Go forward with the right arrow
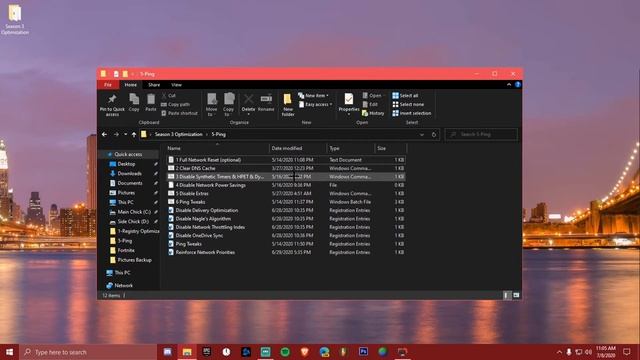 116,134
